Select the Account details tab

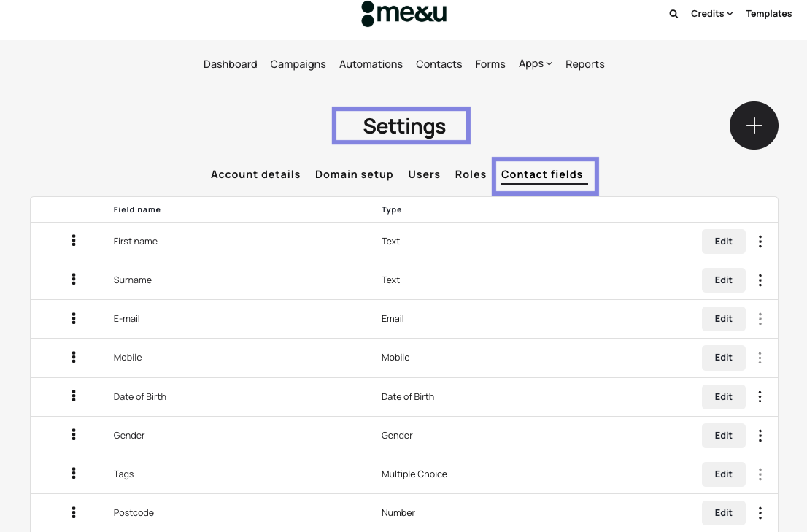(255, 174)
